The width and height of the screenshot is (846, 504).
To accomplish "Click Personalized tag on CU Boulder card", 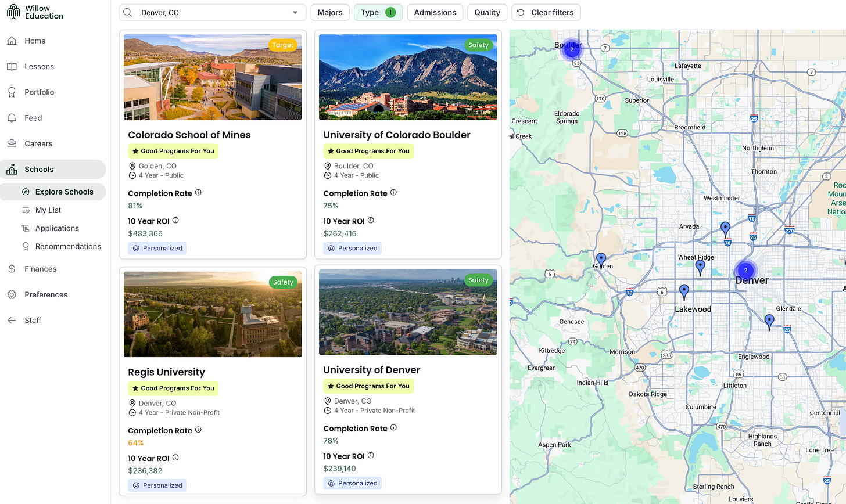I will tap(353, 248).
